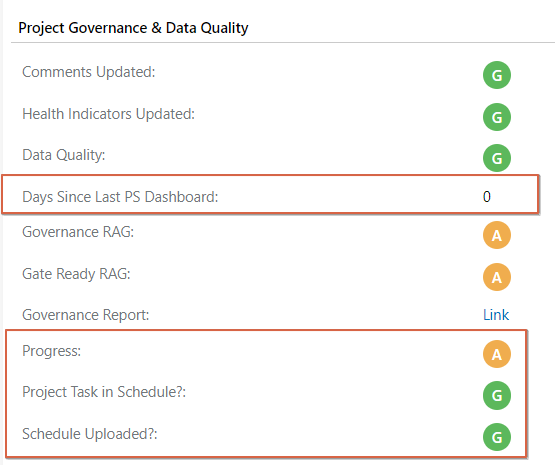Click the Schedule Uploaded? label
Viewport: 555px width, 465px height.
[x=90, y=434]
